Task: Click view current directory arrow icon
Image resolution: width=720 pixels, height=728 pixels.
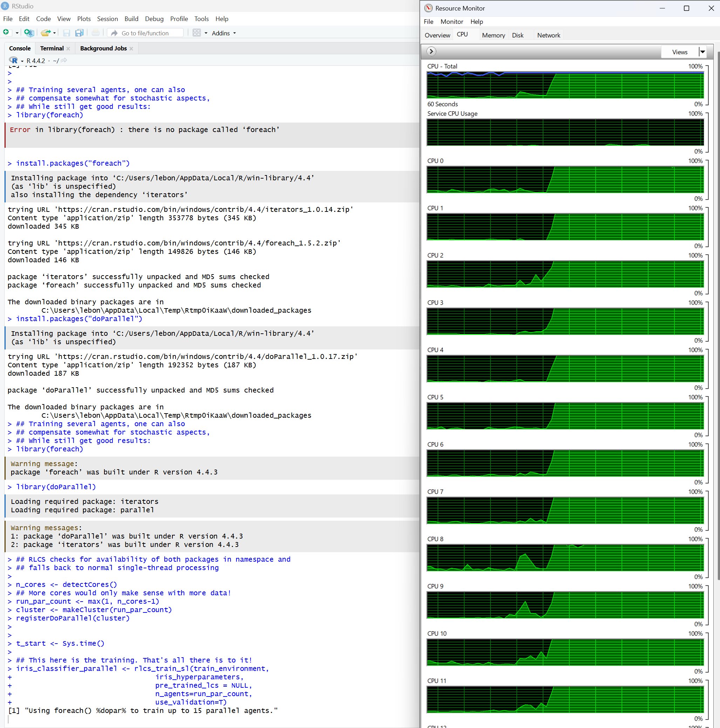Action: pyautogui.click(x=64, y=60)
